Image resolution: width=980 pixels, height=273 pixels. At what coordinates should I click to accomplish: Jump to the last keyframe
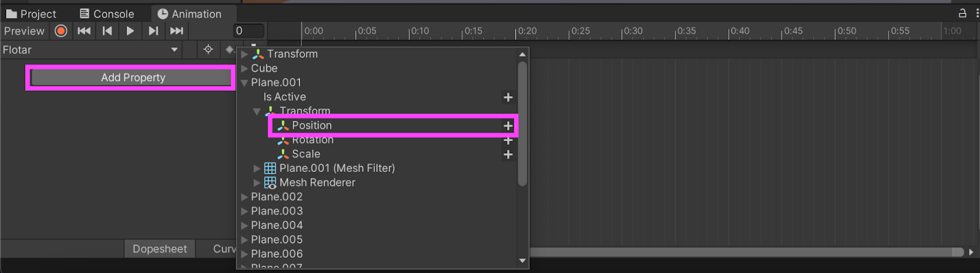tap(176, 31)
